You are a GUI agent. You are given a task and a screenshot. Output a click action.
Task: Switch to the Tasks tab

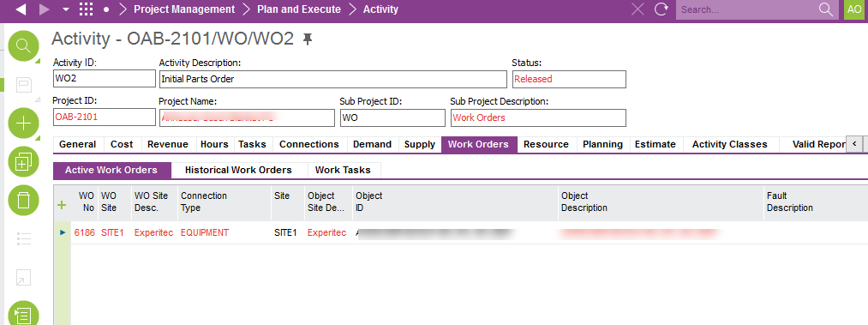pyautogui.click(x=253, y=145)
